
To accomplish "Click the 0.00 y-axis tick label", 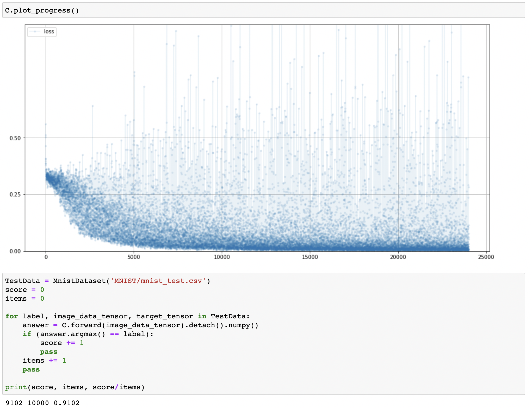I will 15,251.
